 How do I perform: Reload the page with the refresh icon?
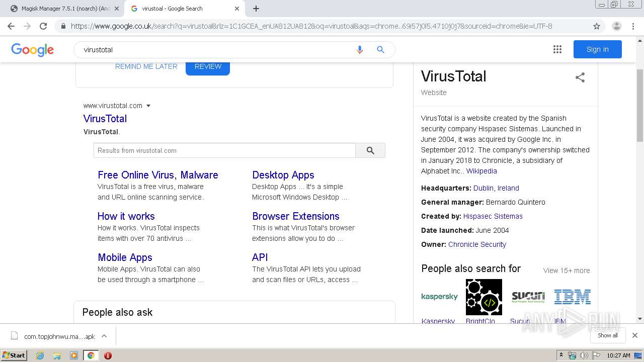[x=43, y=26]
